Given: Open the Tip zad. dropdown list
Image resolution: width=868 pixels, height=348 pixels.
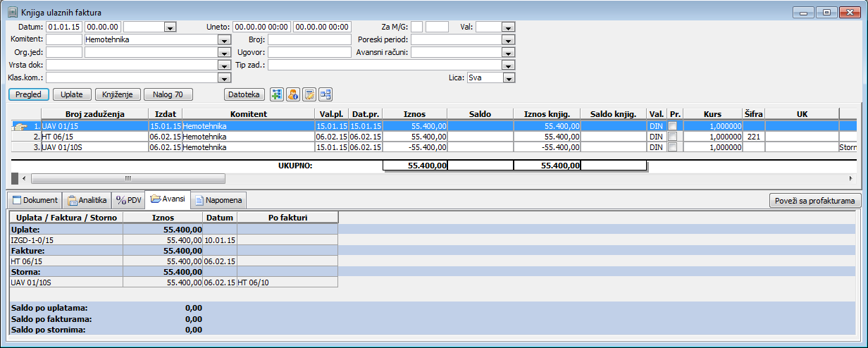Looking at the screenshot, I should click(508, 66).
